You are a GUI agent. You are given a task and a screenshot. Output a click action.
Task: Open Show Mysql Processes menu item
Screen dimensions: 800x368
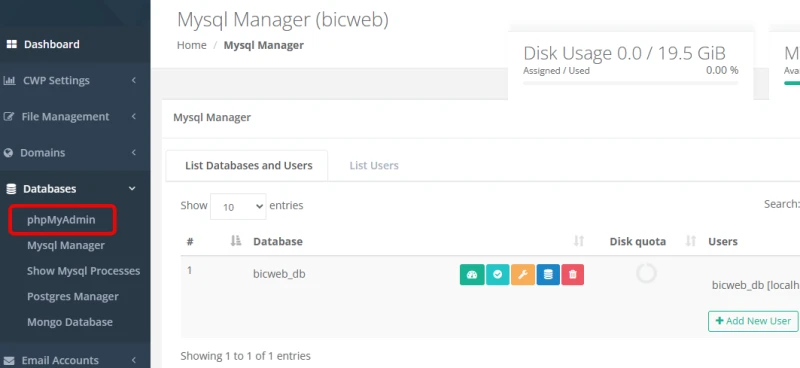point(84,271)
